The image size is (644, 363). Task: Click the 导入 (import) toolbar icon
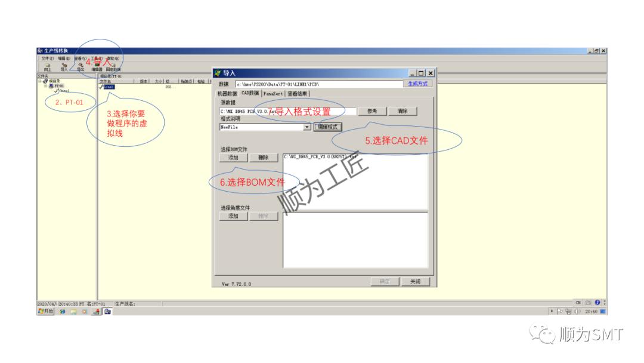[64, 67]
